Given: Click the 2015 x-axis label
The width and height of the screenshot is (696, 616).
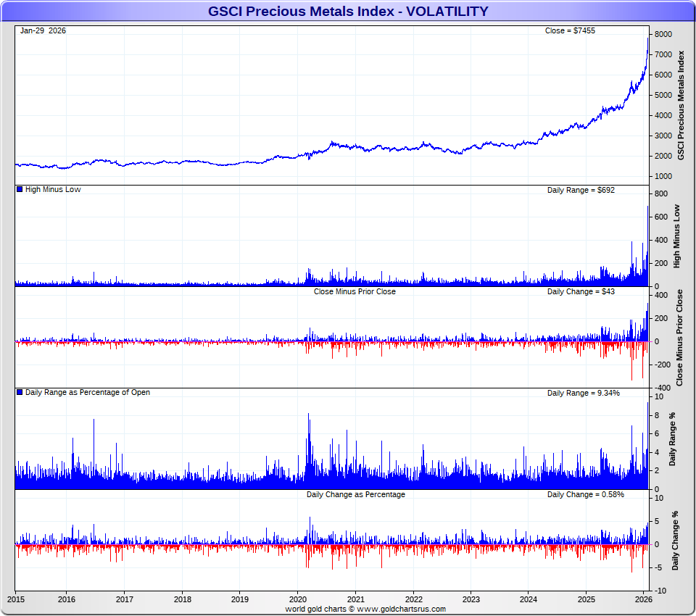Looking at the screenshot, I should click(x=16, y=599).
